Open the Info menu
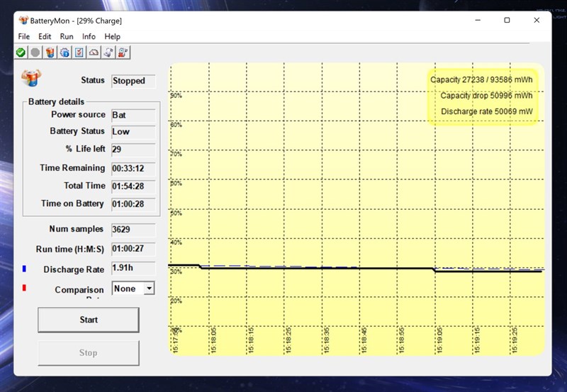The width and height of the screenshot is (567, 392). pyautogui.click(x=89, y=37)
